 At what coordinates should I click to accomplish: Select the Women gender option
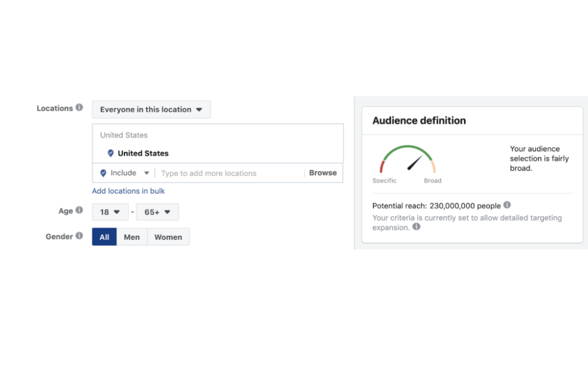click(168, 237)
